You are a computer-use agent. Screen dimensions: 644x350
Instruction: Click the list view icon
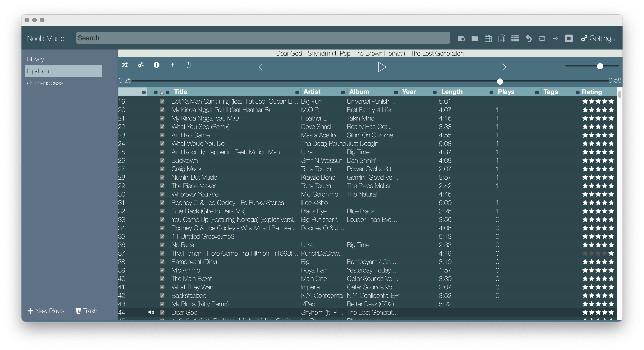tap(515, 38)
